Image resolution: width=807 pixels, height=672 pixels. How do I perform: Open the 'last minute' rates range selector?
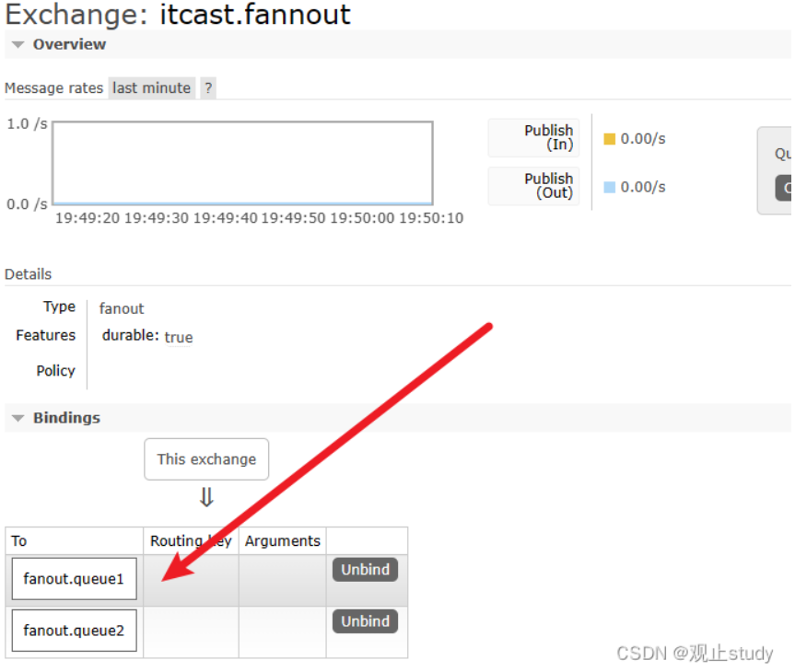click(x=151, y=88)
